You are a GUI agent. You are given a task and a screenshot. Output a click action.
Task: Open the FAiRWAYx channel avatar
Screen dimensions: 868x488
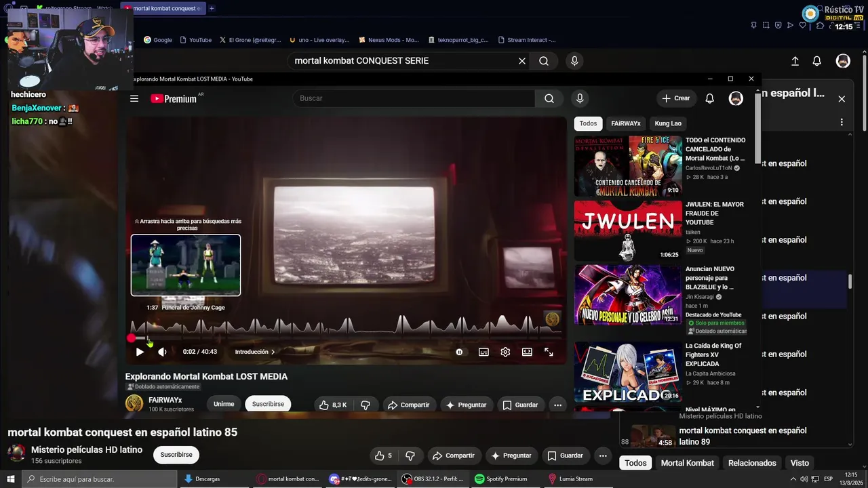(x=134, y=403)
